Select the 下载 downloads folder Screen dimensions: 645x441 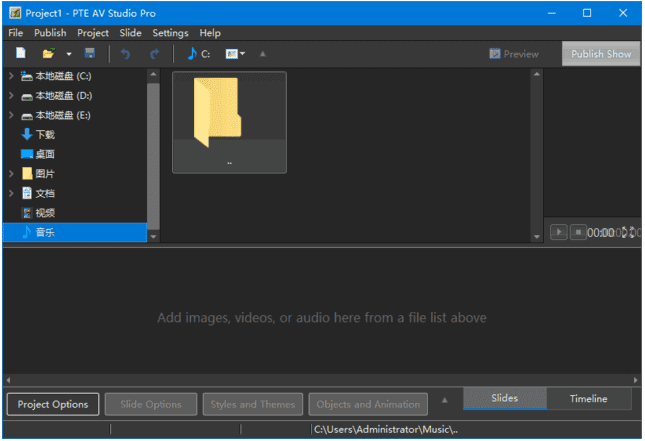click(38, 135)
